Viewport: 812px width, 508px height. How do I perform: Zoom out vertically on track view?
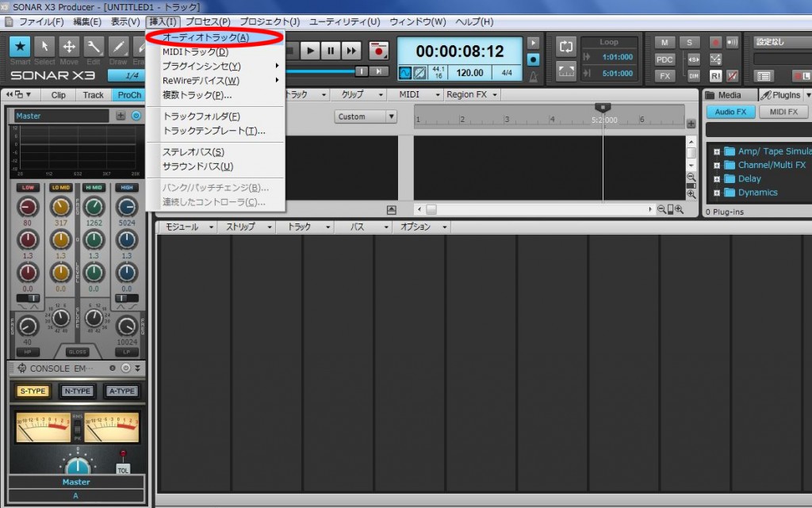(x=691, y=177)
